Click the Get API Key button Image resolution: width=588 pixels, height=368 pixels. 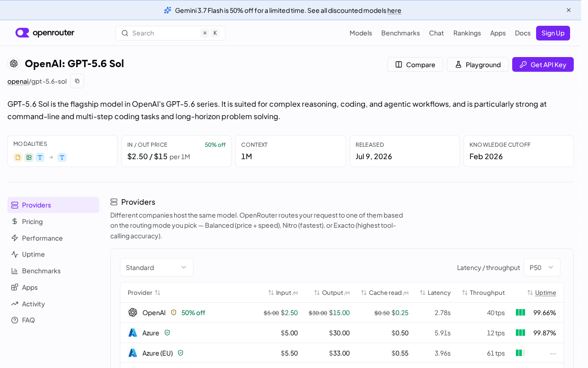pos(543,64)
